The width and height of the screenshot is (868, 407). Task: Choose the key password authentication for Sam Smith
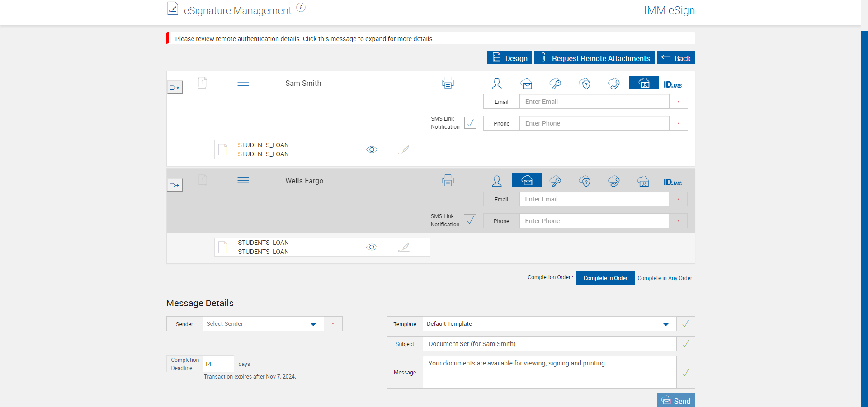coord(555,84)
